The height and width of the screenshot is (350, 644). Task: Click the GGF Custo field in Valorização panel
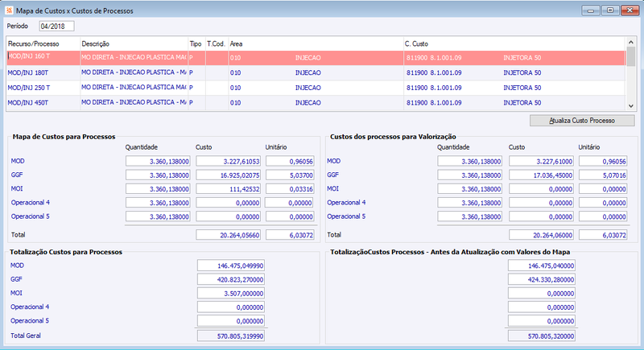pos(541,175)
